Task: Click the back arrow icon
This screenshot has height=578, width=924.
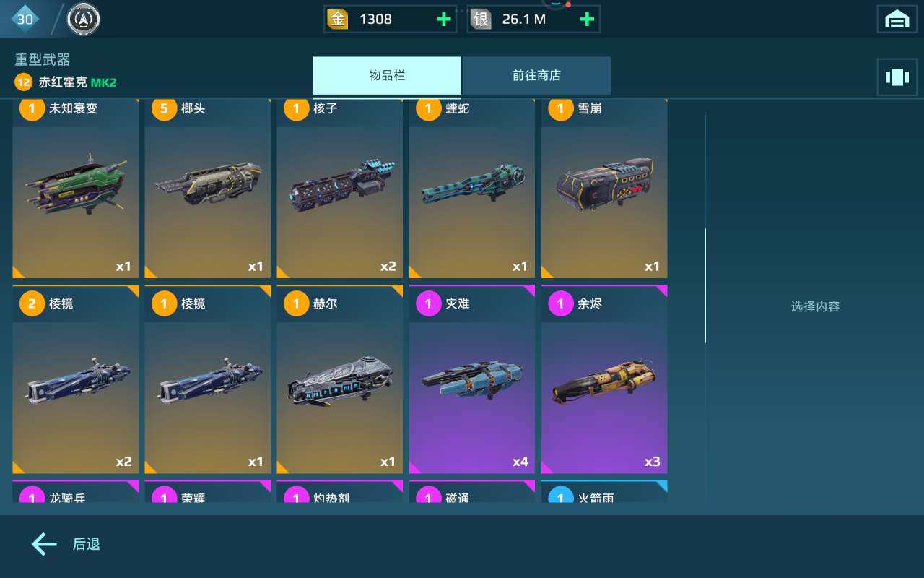Action: point(44,544)
